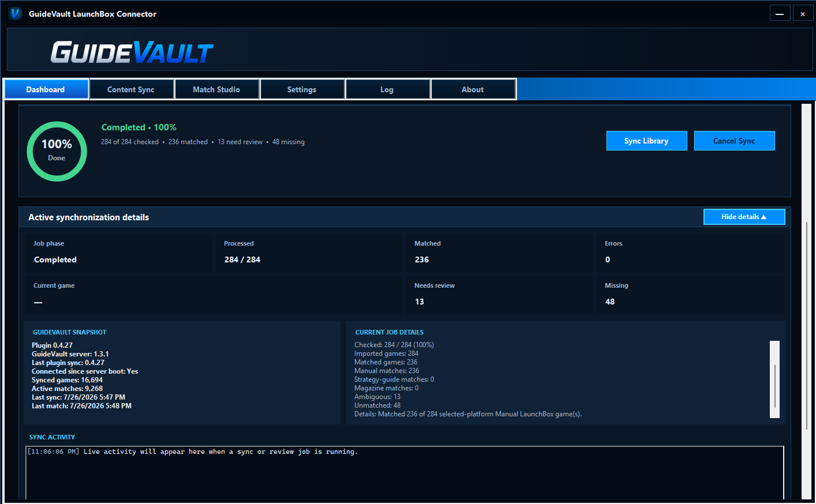Click the GuideVault app icon in title bar

[x=15, y=13]
